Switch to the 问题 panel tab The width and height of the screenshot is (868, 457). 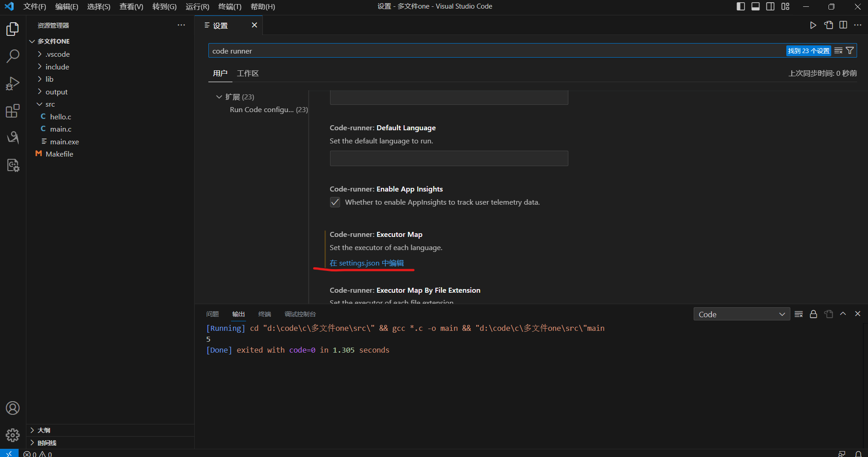click(x=212, y=314)
